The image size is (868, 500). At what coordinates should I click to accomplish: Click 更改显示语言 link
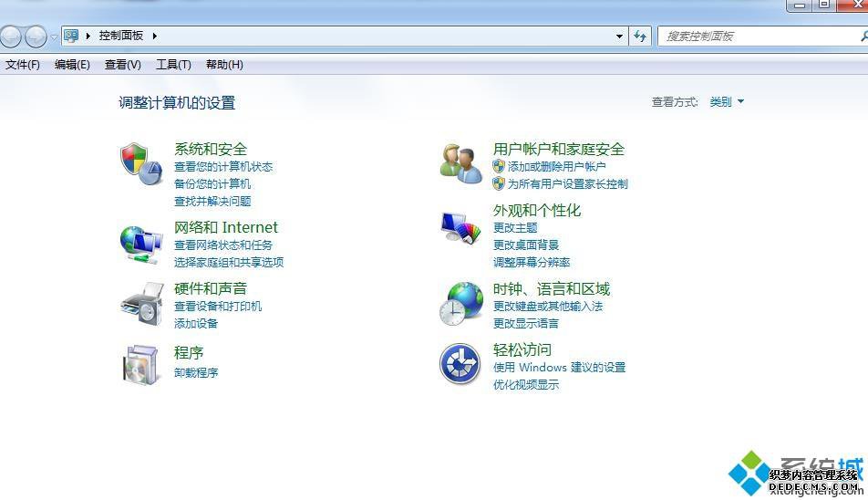(526, 323)
